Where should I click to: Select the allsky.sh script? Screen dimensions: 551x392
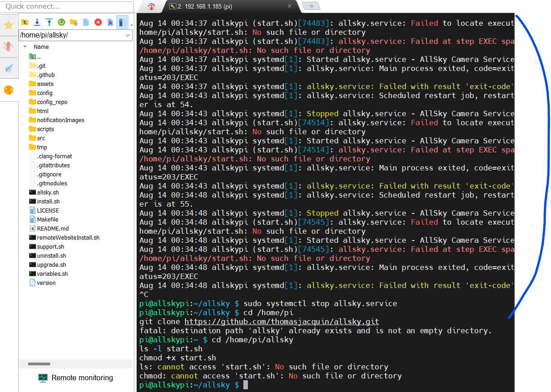click(44, 192)
